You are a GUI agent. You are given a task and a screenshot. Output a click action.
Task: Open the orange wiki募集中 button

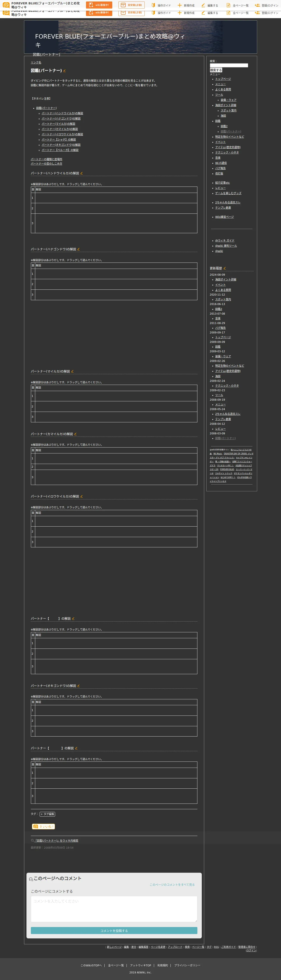99,5
